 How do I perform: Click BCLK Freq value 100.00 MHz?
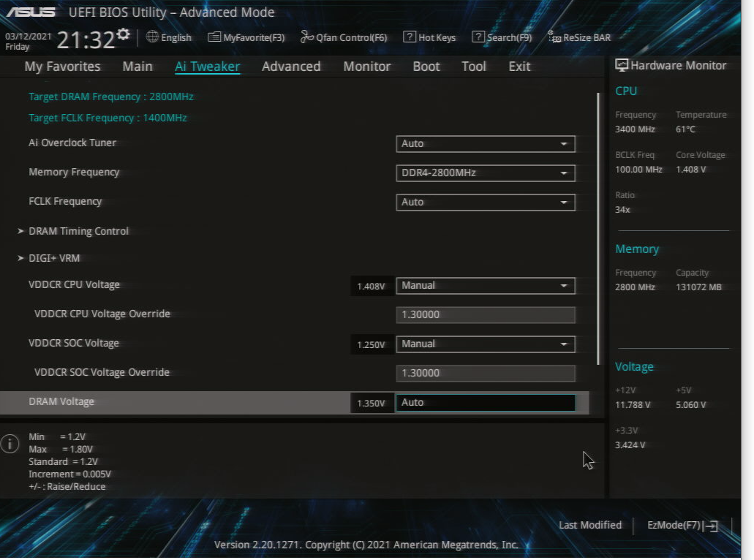(x=638, y=170)
